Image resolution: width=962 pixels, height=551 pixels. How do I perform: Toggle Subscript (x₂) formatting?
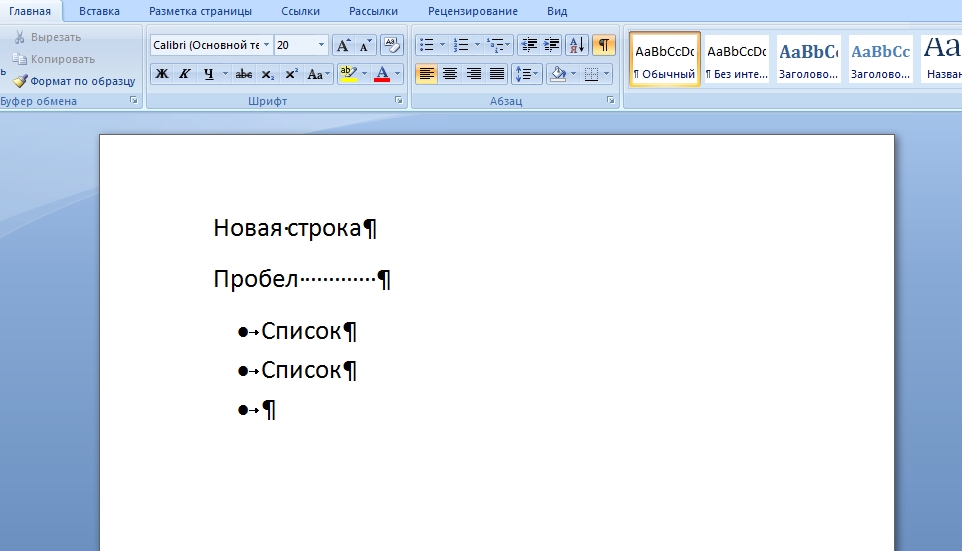pos(267,74)
